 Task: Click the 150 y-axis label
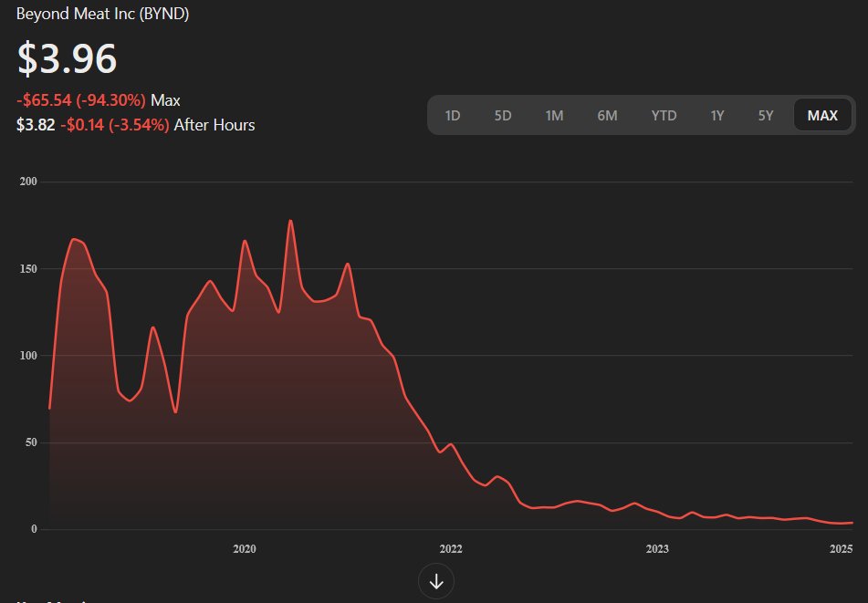coord(28,269)
